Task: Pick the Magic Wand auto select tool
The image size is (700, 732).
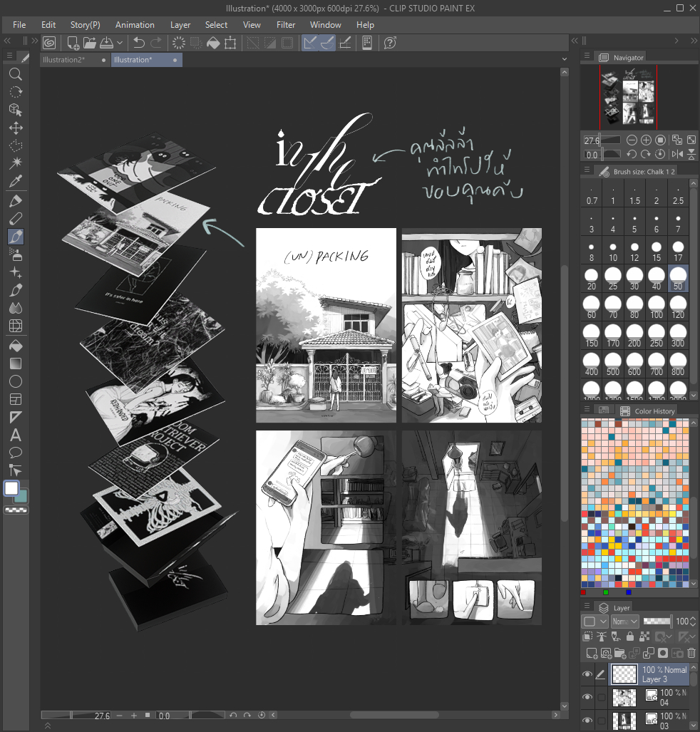Action: click(15, 163)
